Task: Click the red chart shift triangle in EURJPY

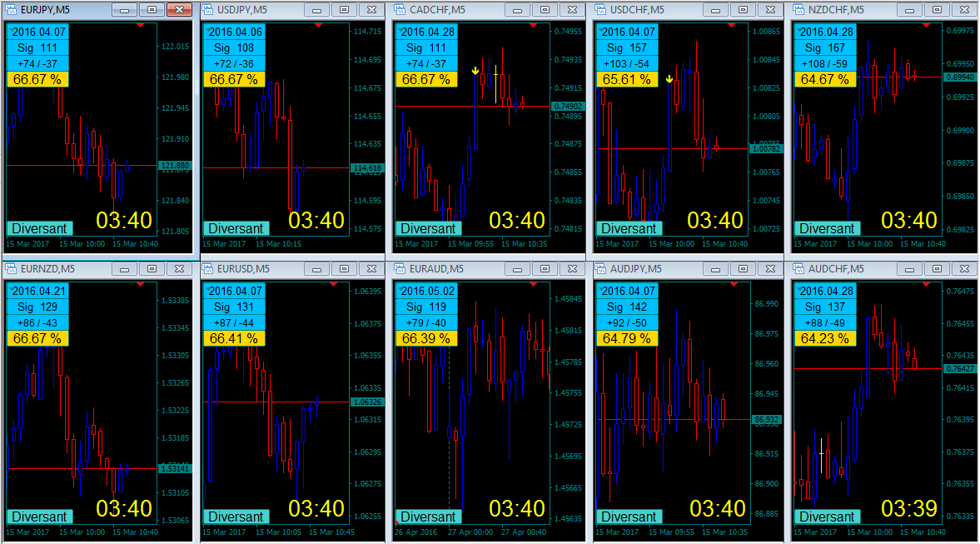Action: click(140, 26)
